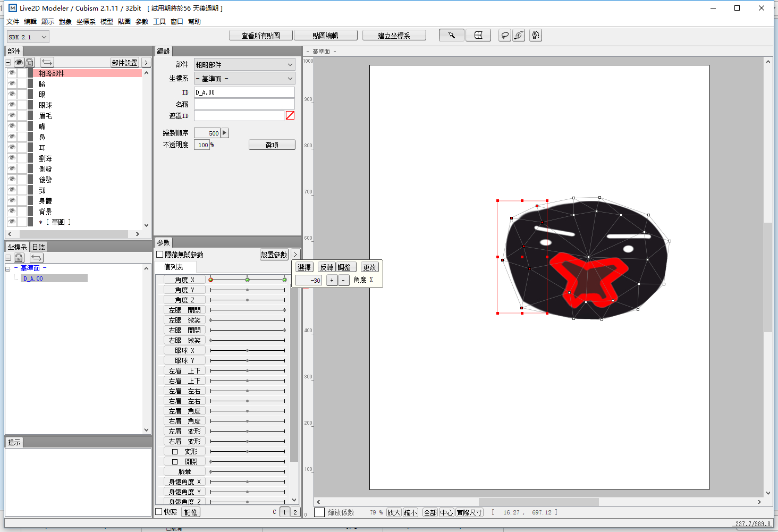The image size is (778, 532).
Task: Hide the 劉海 part
Action: [x=12, y=158]
